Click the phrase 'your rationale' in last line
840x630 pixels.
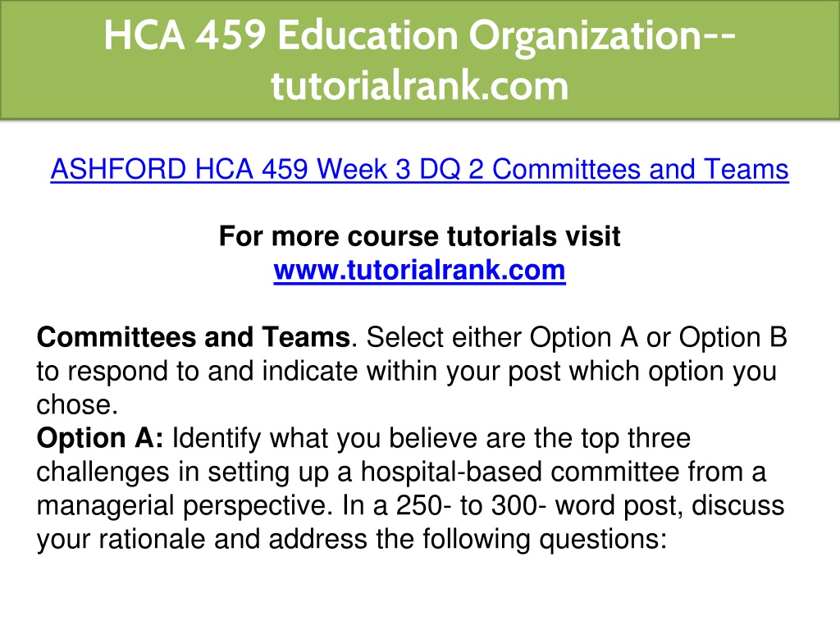121,539
